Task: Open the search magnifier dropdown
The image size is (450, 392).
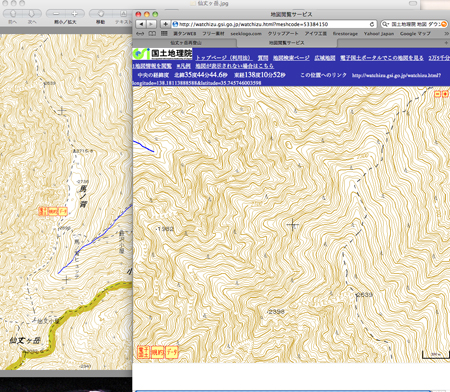Action: 385,24
